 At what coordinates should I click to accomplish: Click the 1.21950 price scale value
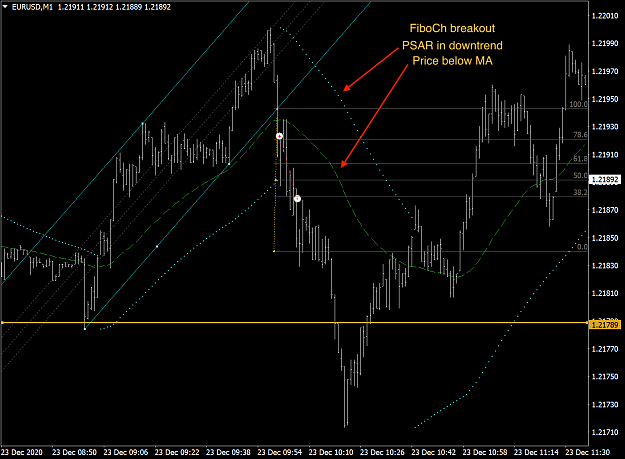click(x=605, y=99)
